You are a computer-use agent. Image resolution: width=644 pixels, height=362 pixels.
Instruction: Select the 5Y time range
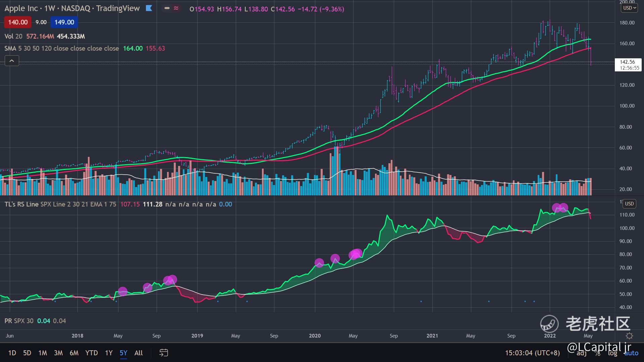tap(123, 353)
